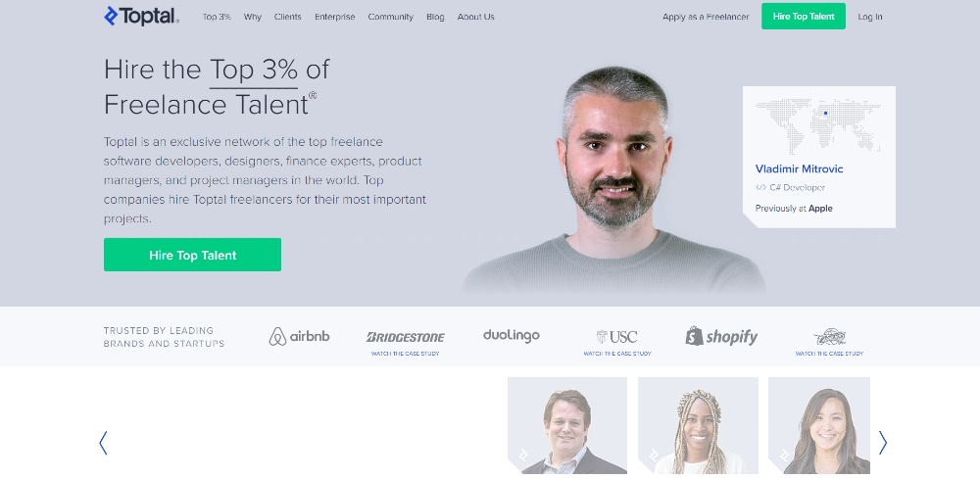
Task: Visit the Community navigation link
Action: tap(391, 17)
